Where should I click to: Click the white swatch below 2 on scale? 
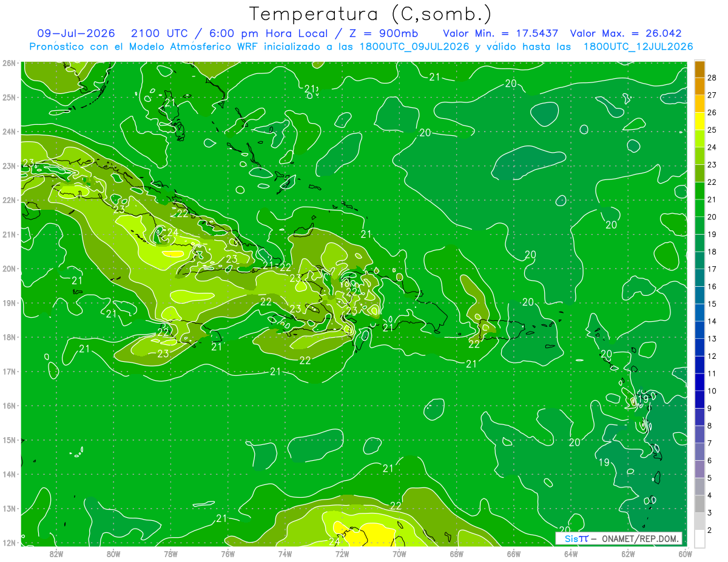pos(699,538)
